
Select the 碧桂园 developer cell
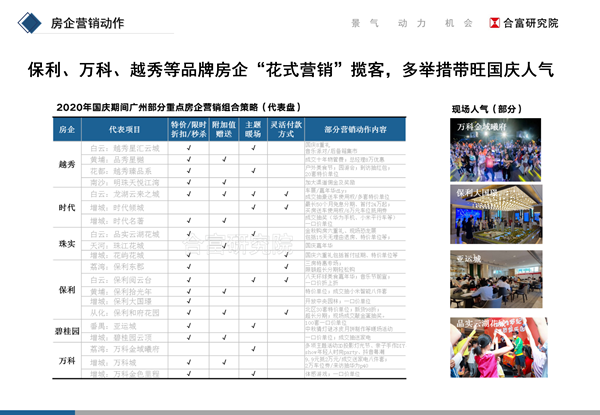pyautogui.click(x=67, y=331)
